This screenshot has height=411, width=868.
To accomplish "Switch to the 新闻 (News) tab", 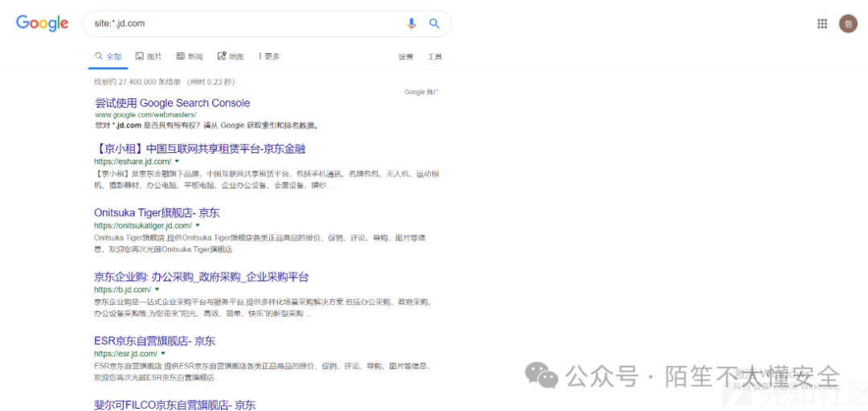I will [190, 56].
